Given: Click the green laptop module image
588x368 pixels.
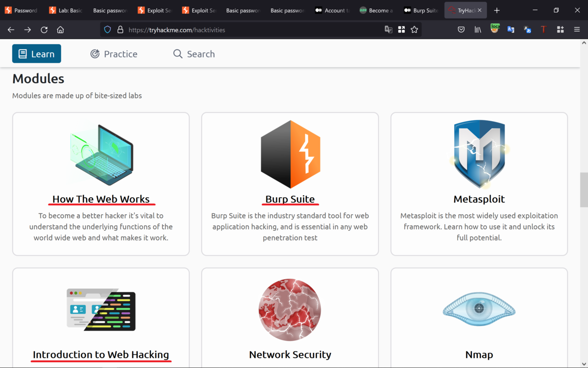Looking at the screenshot, I should pyautogui.click(x=101, y=154).
